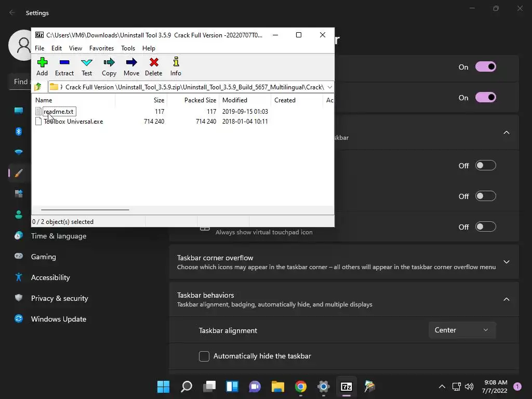Open the File menu in 7-Zip
Screen dimensions: 532x399
click(x=39, y=48)
